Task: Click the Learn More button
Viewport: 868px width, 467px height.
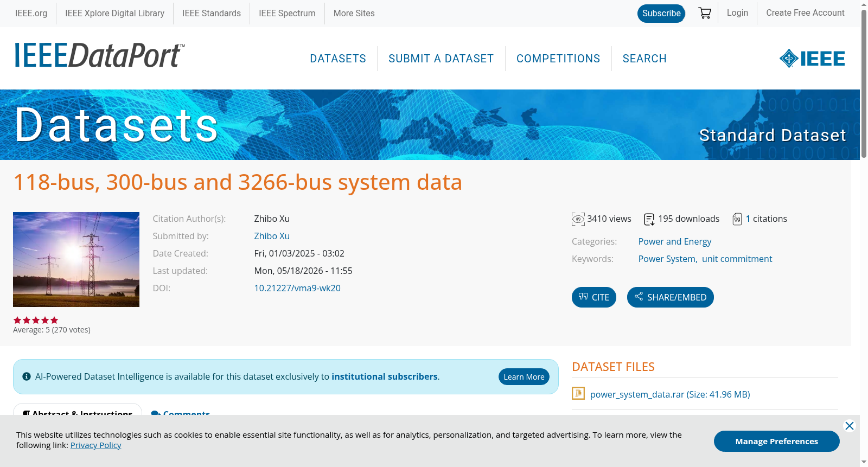Action: tap(524, 377)
